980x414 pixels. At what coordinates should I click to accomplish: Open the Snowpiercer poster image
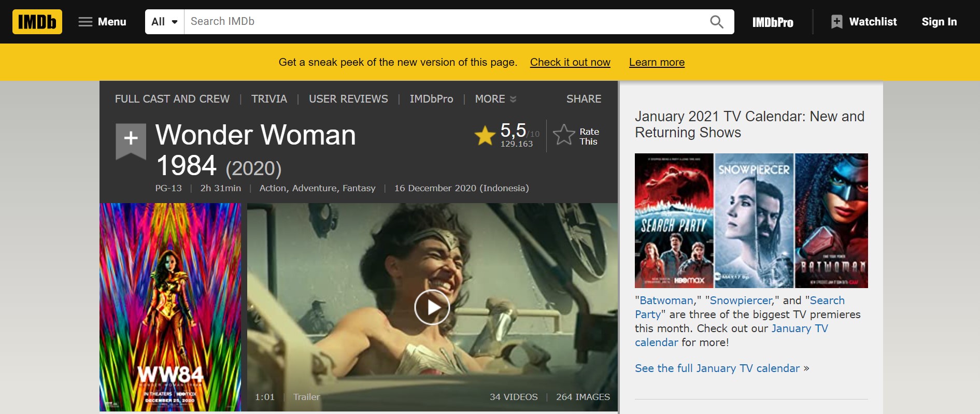click(754, 221)
